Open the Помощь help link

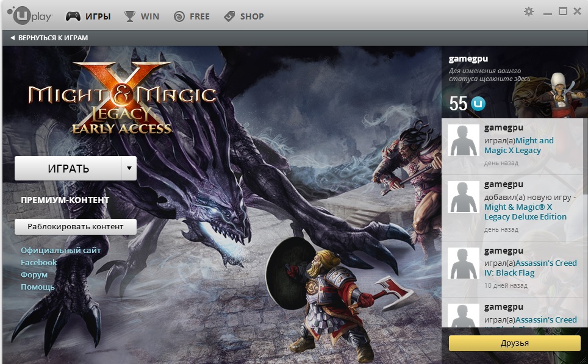point(37,287)
